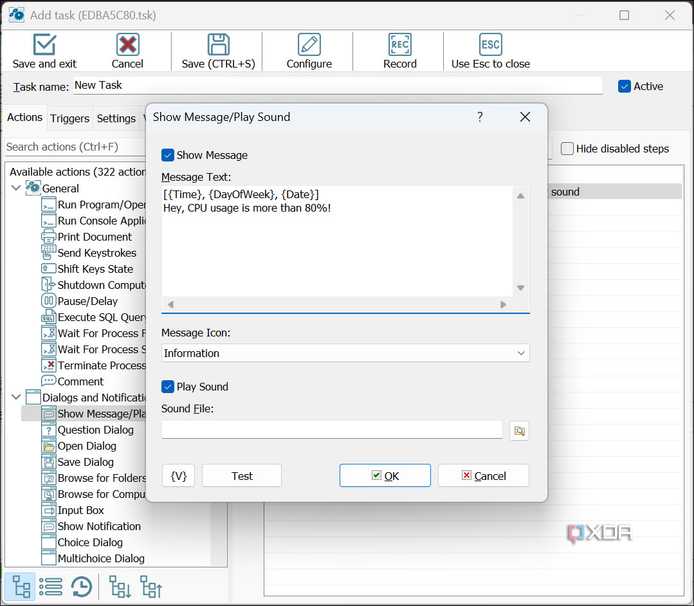Collapse the General actions tree group
The height and width of the screenshot is (606, 694).
(x=16, y=188)
